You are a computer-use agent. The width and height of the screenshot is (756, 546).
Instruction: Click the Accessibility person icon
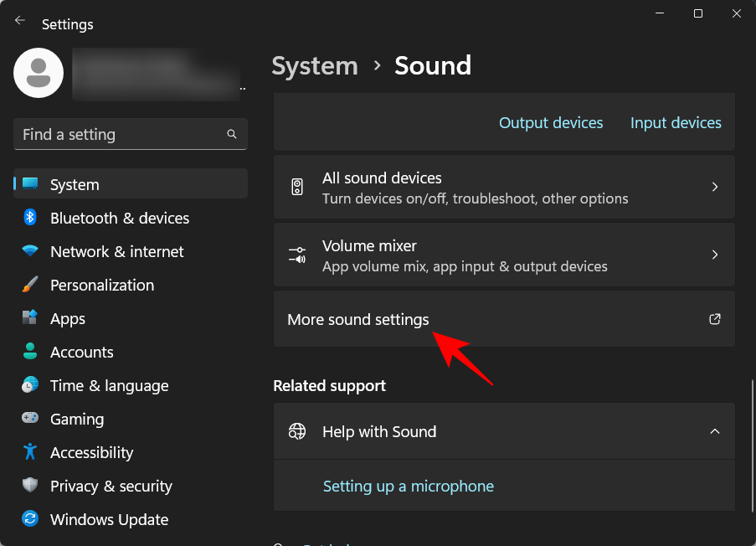[x=30, y=452]
